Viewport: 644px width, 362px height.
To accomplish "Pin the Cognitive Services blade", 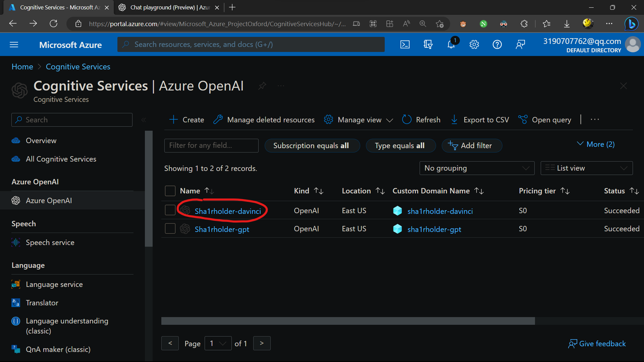I will click(262, 86).
